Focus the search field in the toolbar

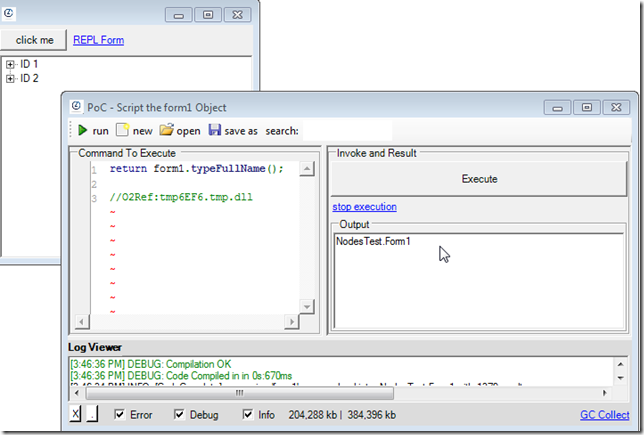(x=347, y=131)
